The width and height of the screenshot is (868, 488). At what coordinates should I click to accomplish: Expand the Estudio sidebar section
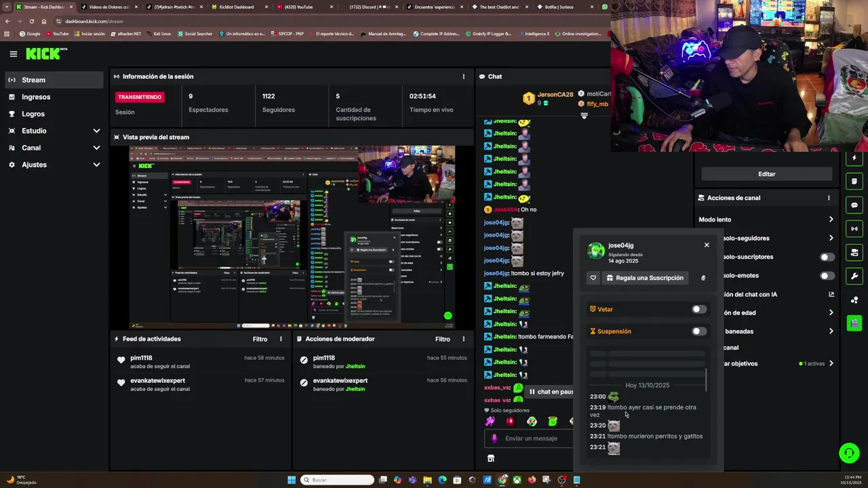click(54, 131)
